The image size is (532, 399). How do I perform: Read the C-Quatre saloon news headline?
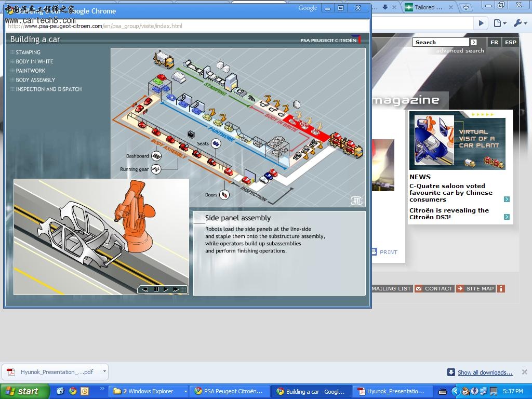coord(450,193)
